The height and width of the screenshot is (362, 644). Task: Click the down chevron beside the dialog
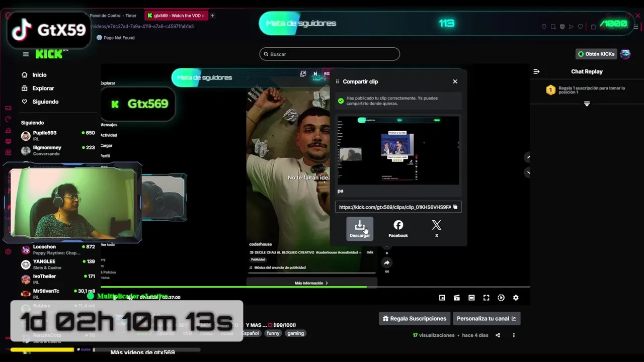tap(528, 172)
